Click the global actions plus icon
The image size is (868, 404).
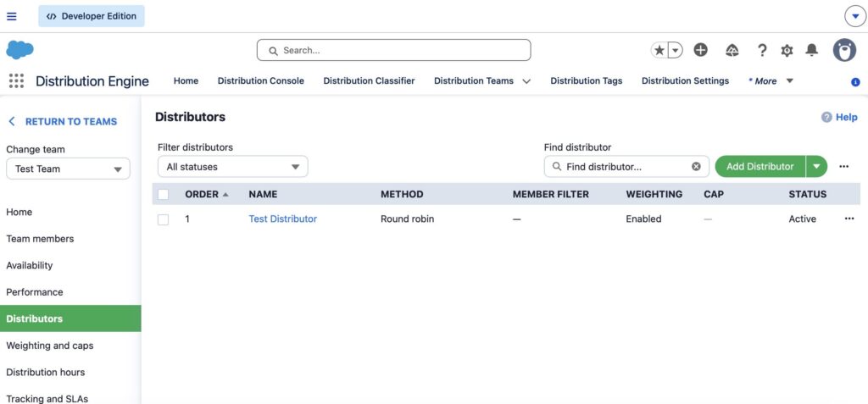click(701, 50)
